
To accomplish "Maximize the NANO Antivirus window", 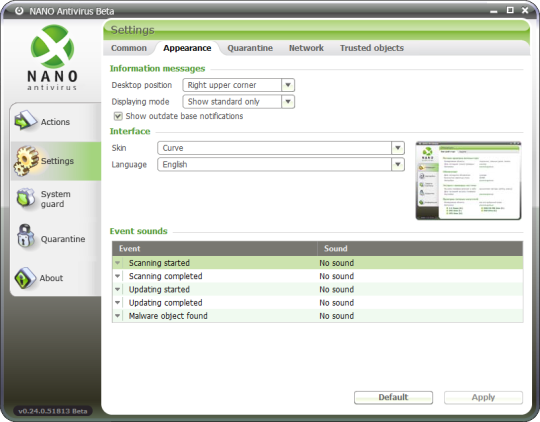I will 510,10.
